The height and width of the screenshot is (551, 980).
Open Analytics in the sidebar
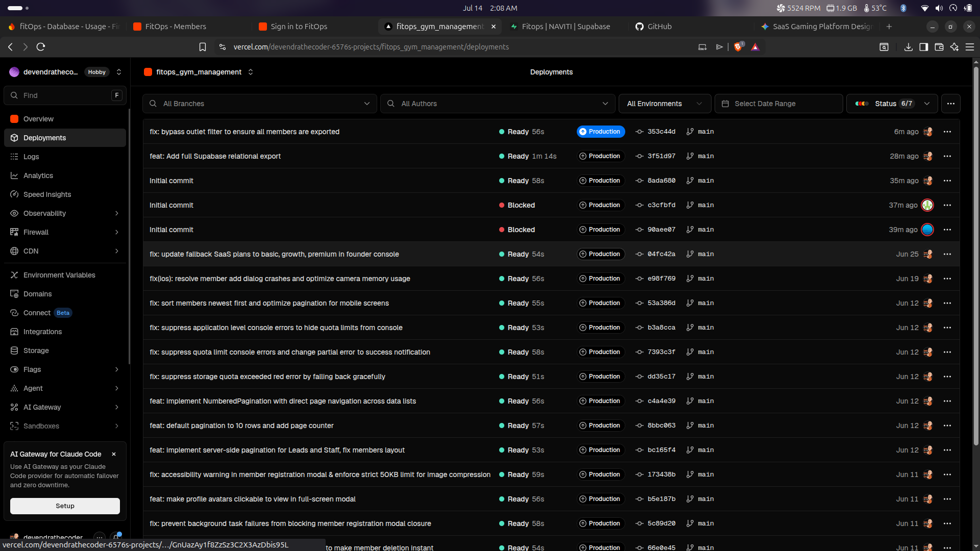point(65,176)
